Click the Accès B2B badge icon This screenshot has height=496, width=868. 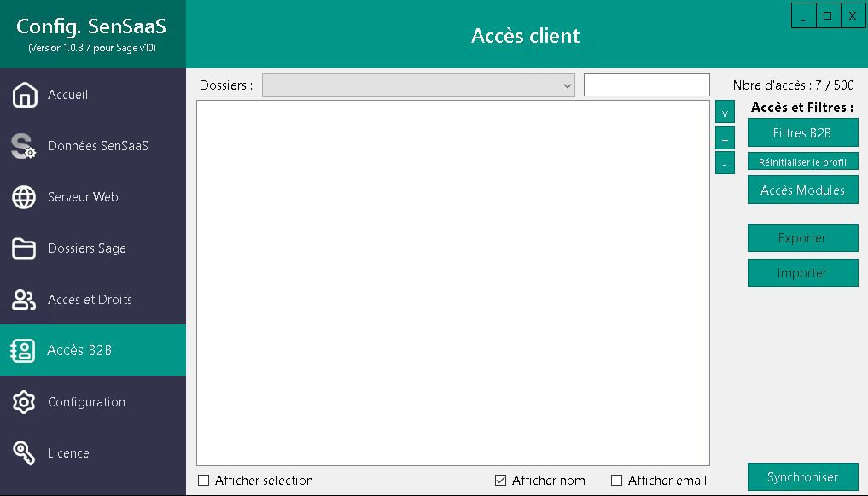point(21,350)
